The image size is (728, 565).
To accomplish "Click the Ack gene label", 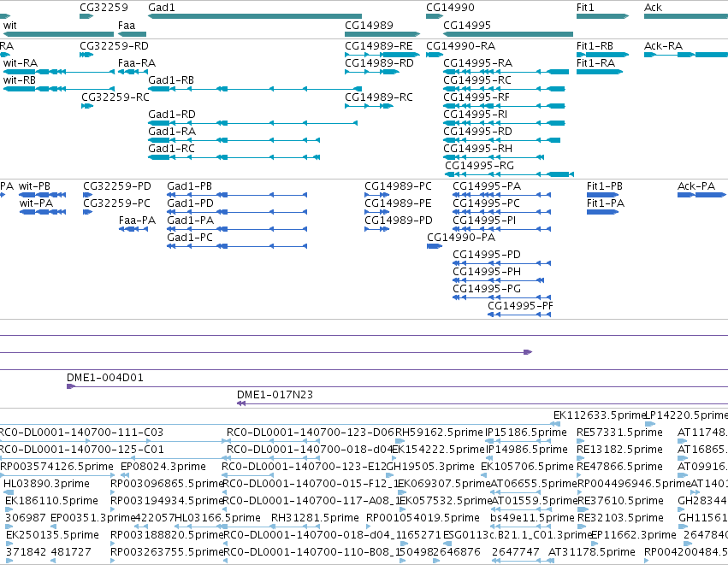I will coord(653,8).
